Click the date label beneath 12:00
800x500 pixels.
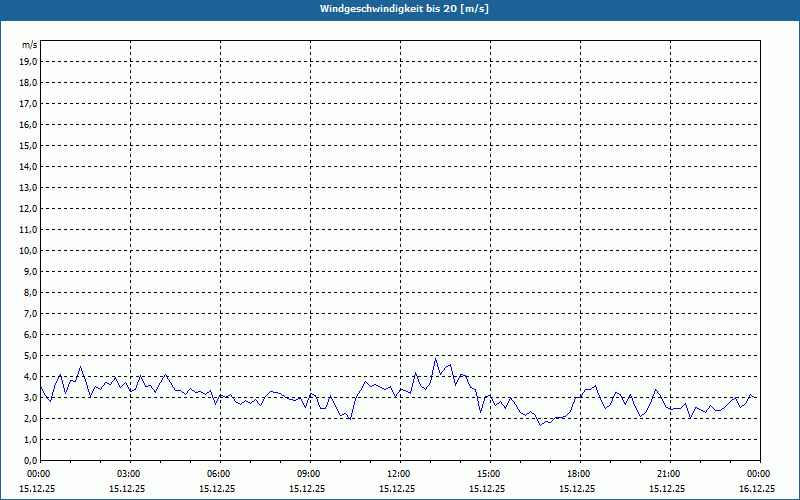click(x=398, y=489)
